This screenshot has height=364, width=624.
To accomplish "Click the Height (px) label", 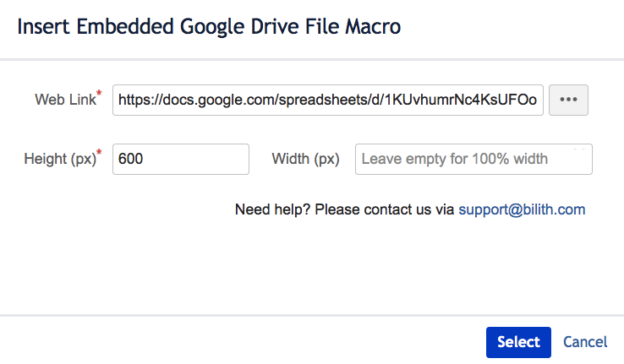I will pyautogui.click(x=59, y=159).
